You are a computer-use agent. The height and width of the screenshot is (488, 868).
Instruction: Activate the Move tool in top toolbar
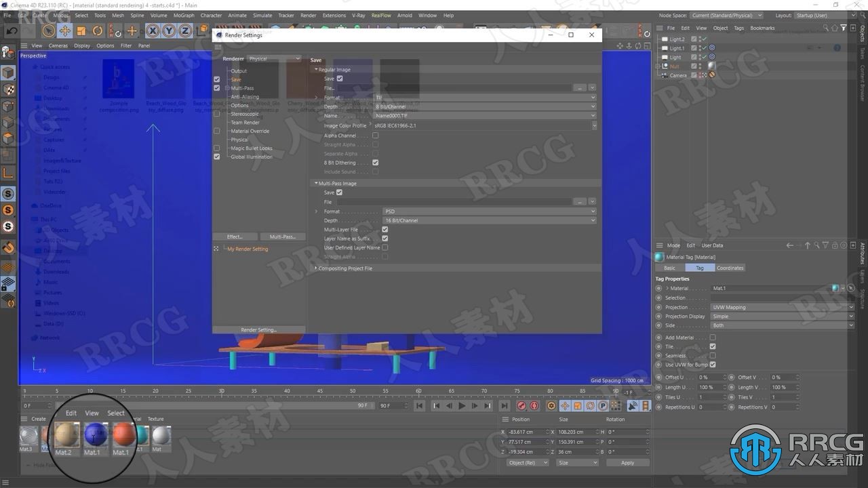pos(65,30)
